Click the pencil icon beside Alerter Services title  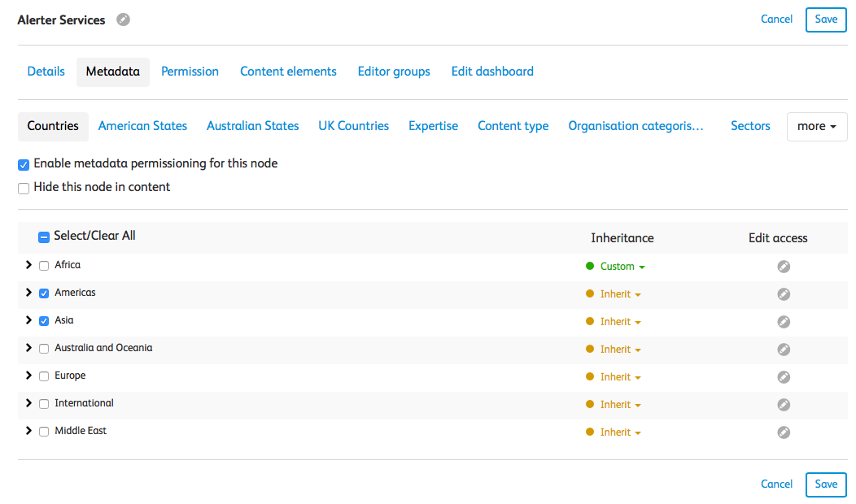[123, 20]
